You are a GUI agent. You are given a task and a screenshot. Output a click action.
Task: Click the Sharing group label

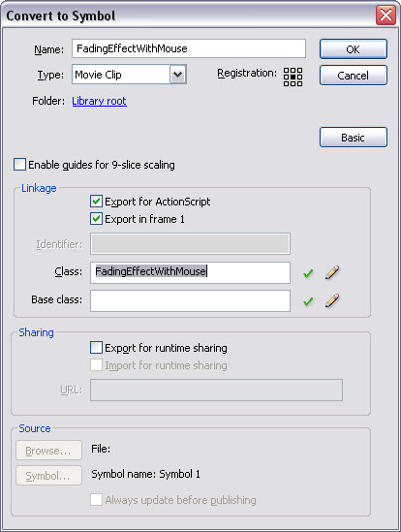click(36, 332)
